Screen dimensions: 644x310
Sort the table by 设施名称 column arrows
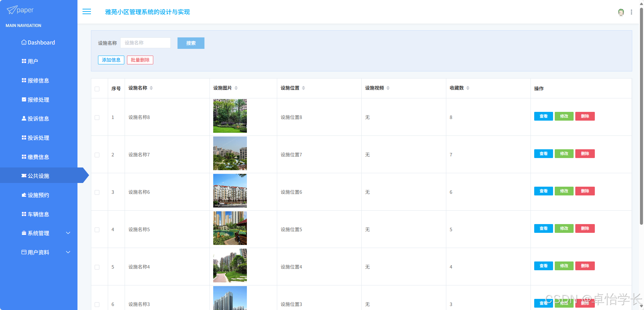tap(151, 88)
